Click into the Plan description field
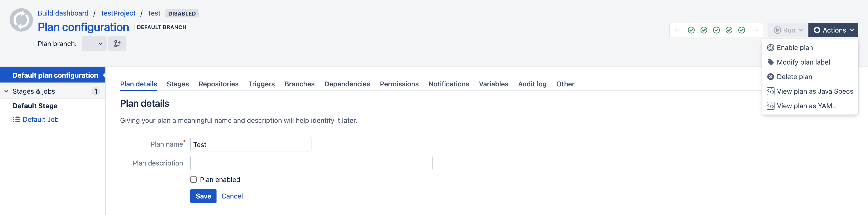This screenshot has width=868, height=215. [311, 163]
